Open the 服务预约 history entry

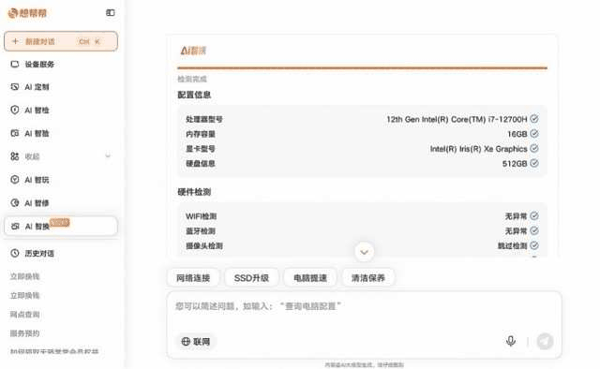(25, 333)
